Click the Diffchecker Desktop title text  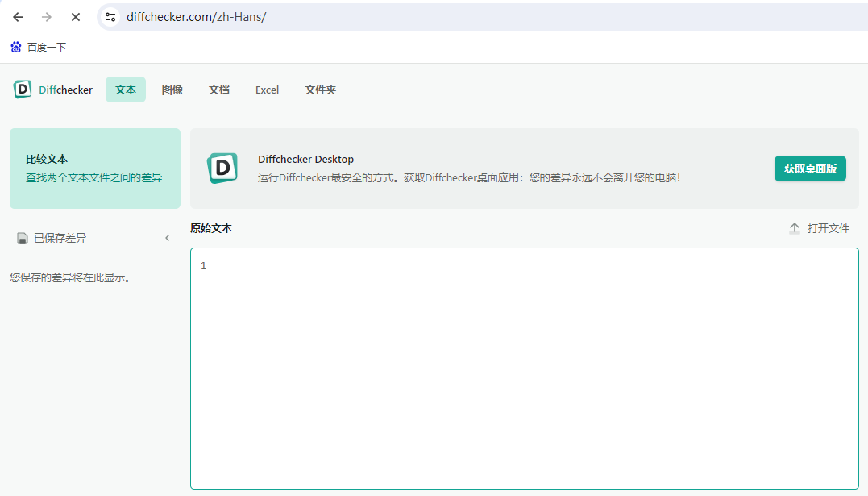click(305, 159)
